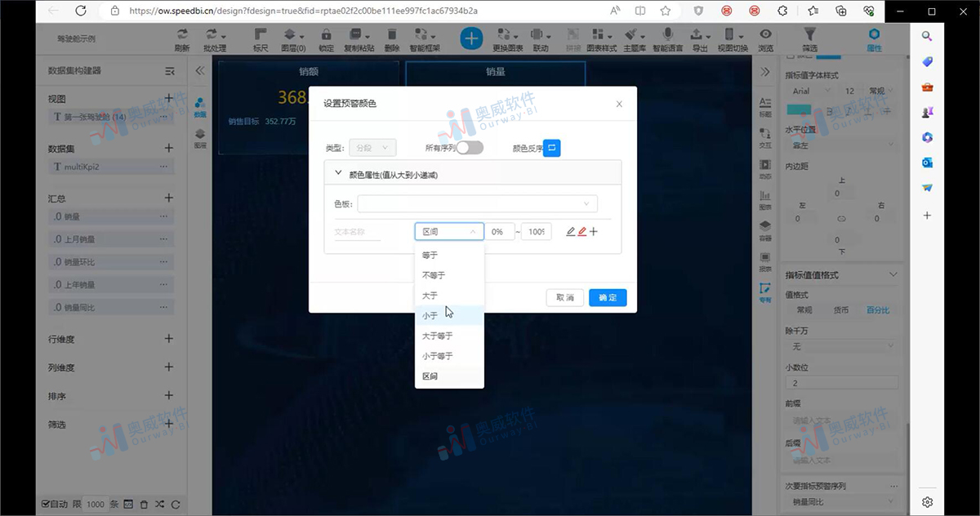Select the 删除 (delete) toolbar icon
This screenshot has width=980, height=516.
[x=392, y=38]
